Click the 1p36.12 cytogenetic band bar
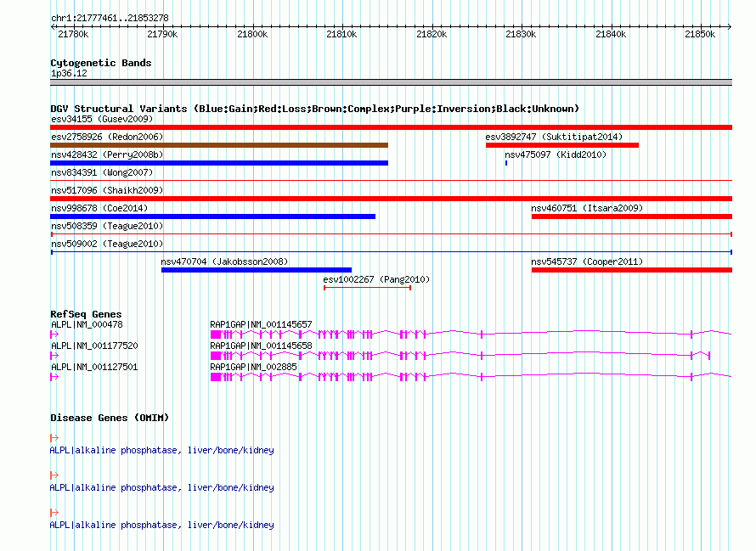Viewport: 756px width, 551px height. tap(391, 82)
